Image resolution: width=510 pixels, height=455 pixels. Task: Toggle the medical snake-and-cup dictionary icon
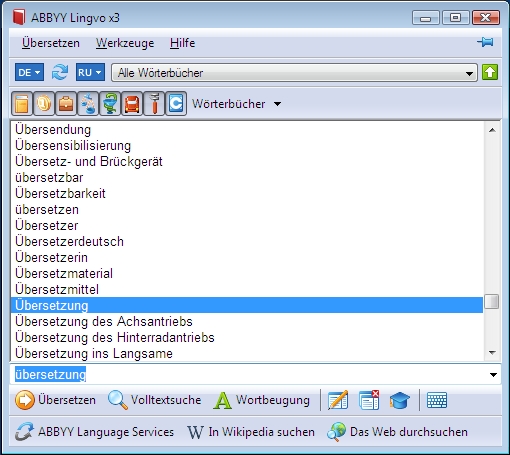[110, 104]
